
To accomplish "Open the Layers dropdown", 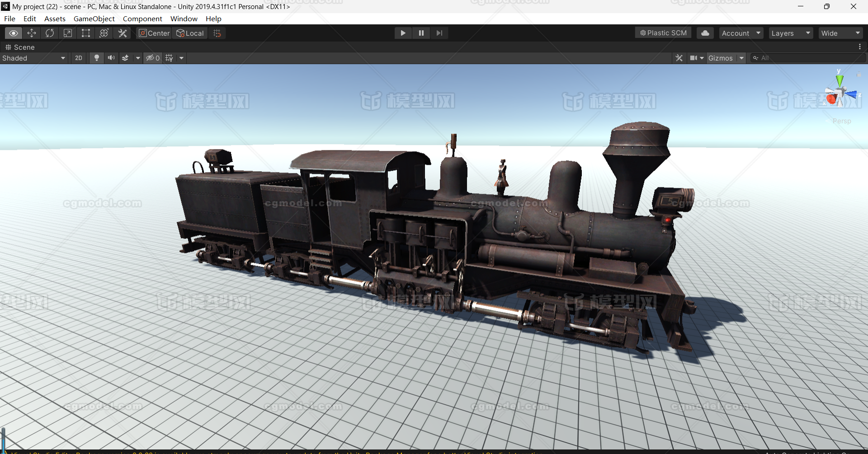I will 790,33.
